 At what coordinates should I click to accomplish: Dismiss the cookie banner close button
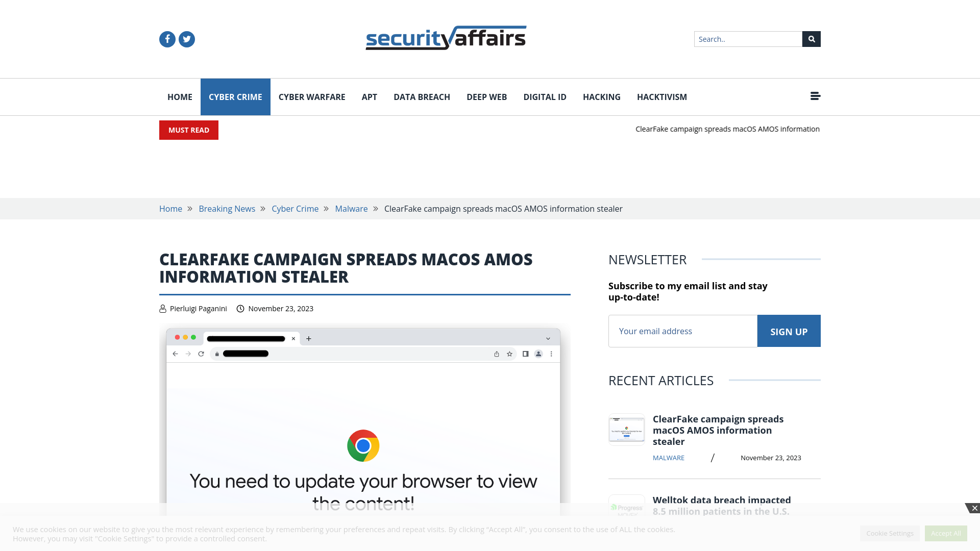pos(974,509)
